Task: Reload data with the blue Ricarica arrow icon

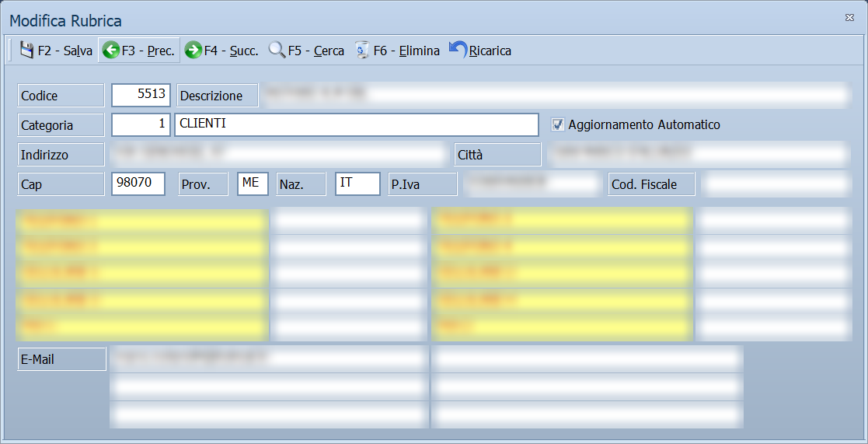Action: pyautogui.click(x=458, y=49)
